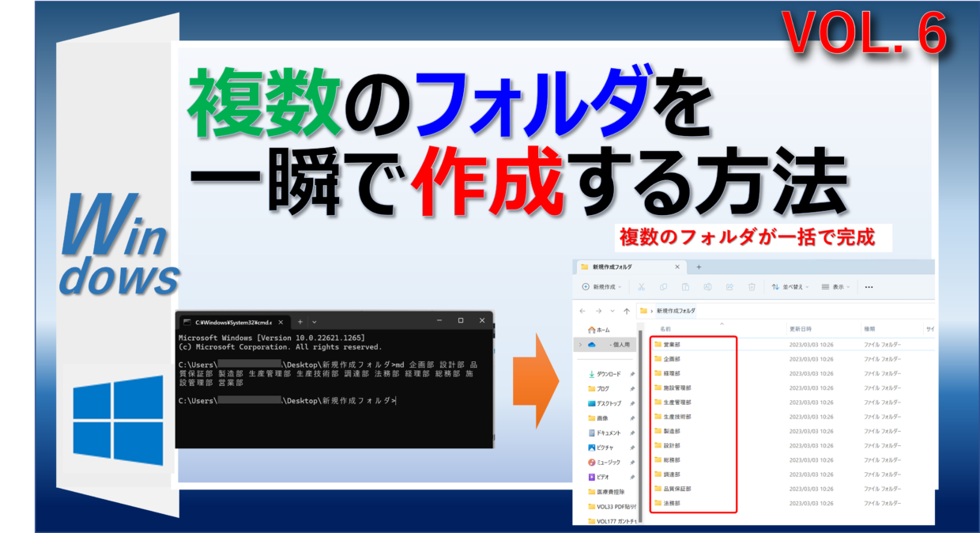The width and height of the screenshot is (980, 533).
Task: Click the folder icon of 法務部
Action: coord(658,503)
